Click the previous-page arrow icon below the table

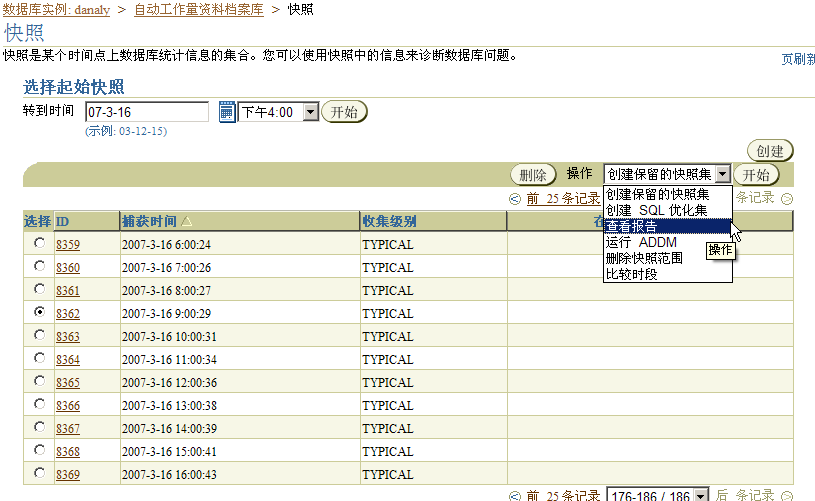(515, 496)
